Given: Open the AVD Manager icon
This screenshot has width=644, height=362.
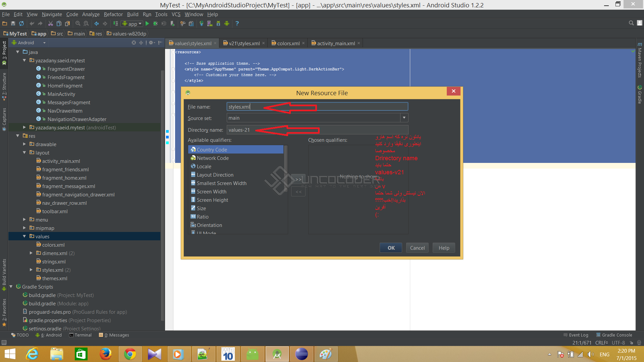Looking at the screenshot, I should pos(210,23).
